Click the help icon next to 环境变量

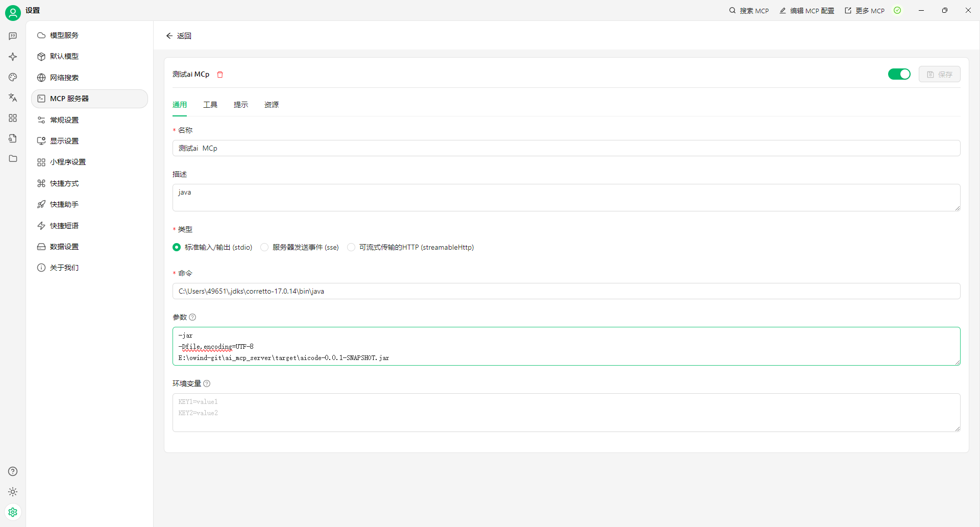pos(207,384)
